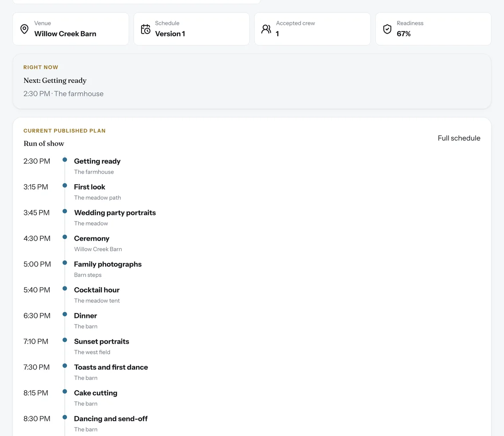Image resolution: width=504 pixels, height=436 pixels.
Task: Click the Cake cutting timeline dot
Action: coord(65,391)
